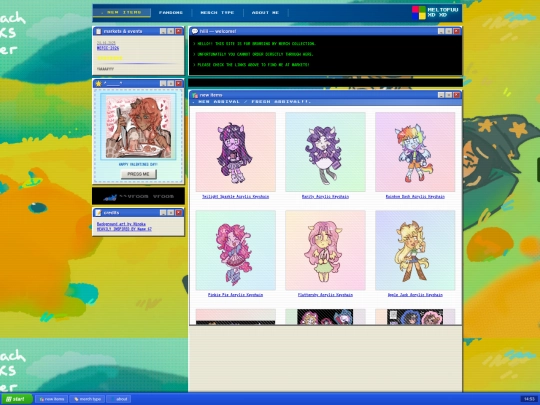
Task: Open the Rarity keychain thumbnail
Action: pos(325,152)
